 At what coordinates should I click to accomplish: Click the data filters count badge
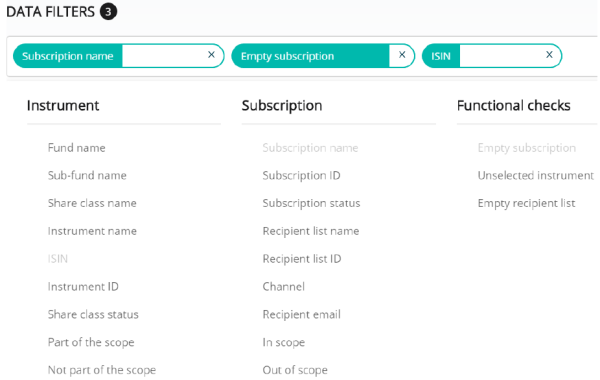click(x=108, y=12)
